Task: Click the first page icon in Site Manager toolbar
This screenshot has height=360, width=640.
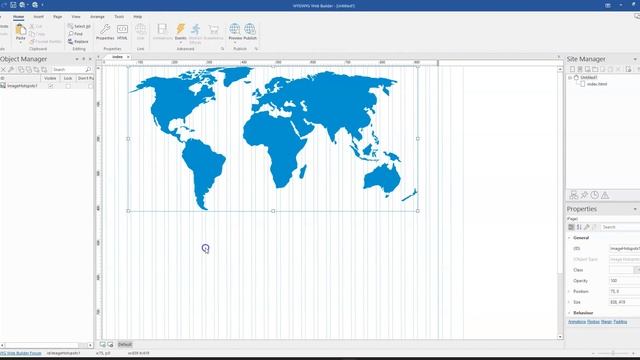Action: [572, 69]
